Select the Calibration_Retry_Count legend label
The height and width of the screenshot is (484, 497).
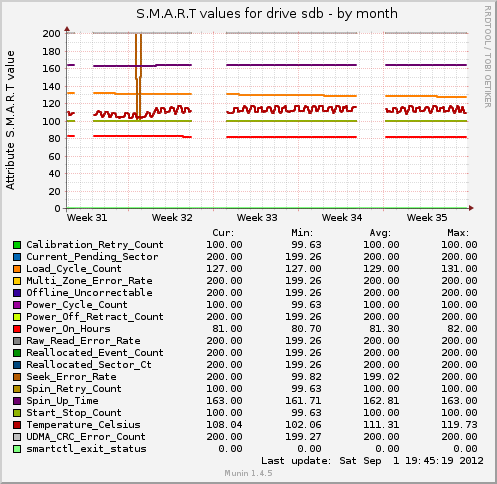(95, 245)
